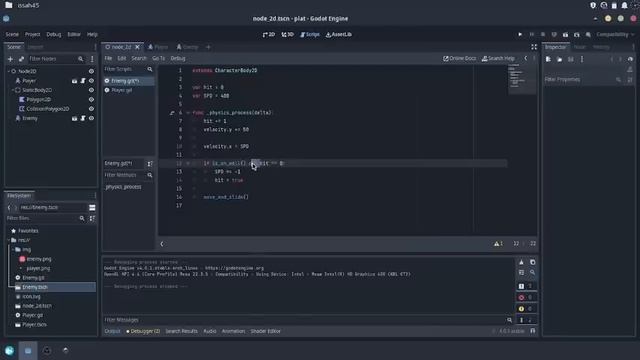Copy output log contents icon
The image size is (640, 360).
click(533, 262)
